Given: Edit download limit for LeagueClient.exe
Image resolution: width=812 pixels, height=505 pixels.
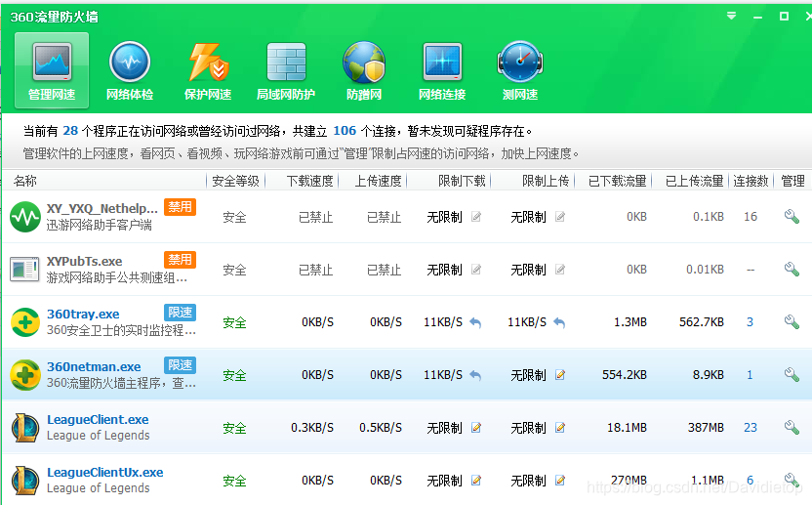Looking at the screenshot, I should tap(476, 428).
